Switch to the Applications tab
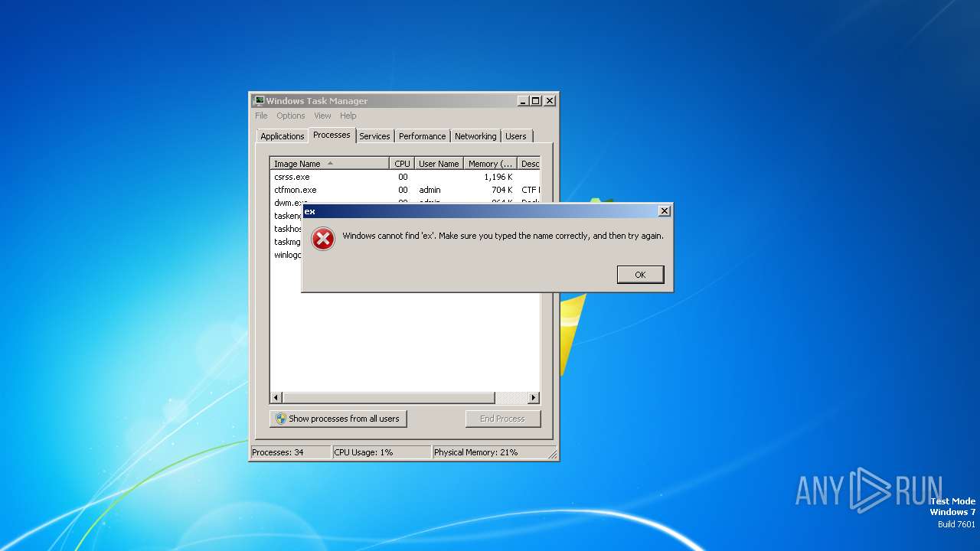Screen dimensions: 980x551 coord(283,136)
